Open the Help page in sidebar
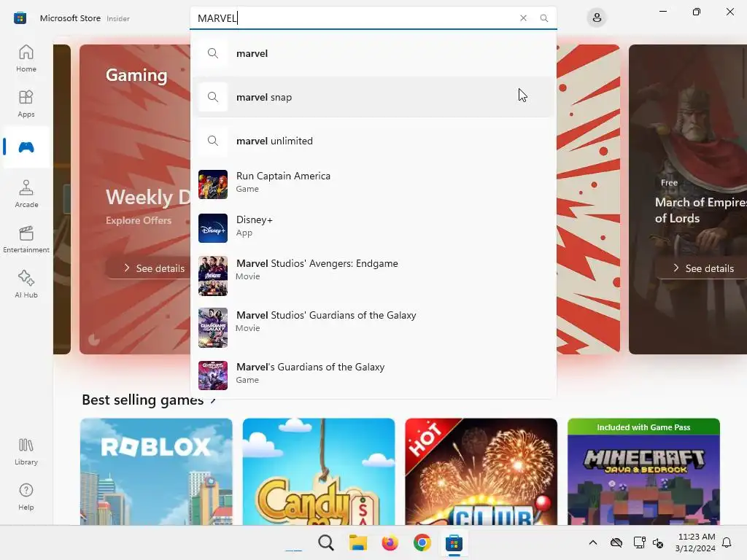Viewport: 747px width, 560px height. 26,497
